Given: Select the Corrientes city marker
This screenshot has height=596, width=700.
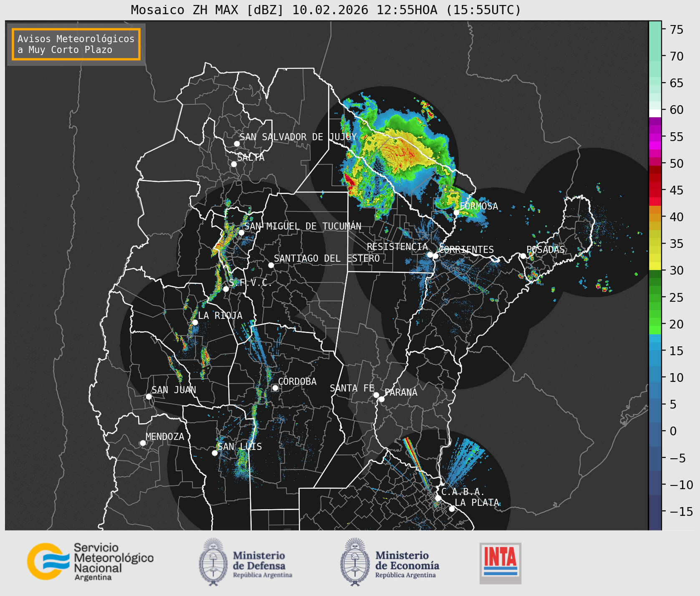Looking at the screenshot, I should (x=435, y=256).
